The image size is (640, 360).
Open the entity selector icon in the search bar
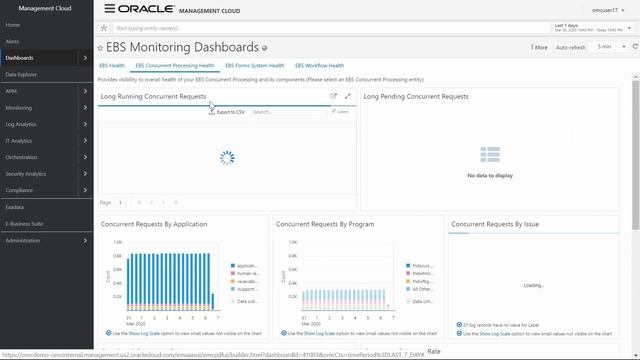pos(104,28)
